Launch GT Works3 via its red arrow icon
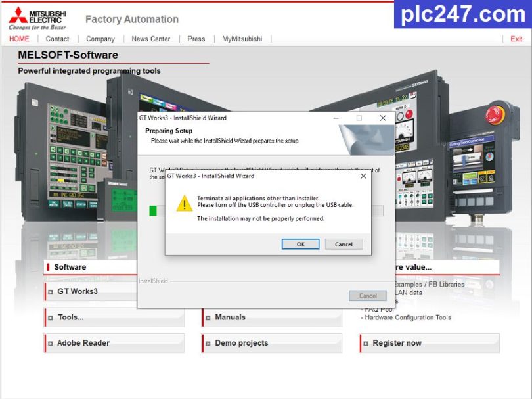The image size is (532, 399). click(51, 291)
